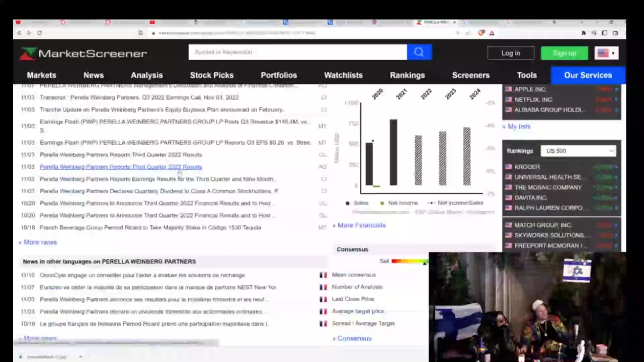Click FREEPORT-MCMORAN in rankings list

[550, 246]
